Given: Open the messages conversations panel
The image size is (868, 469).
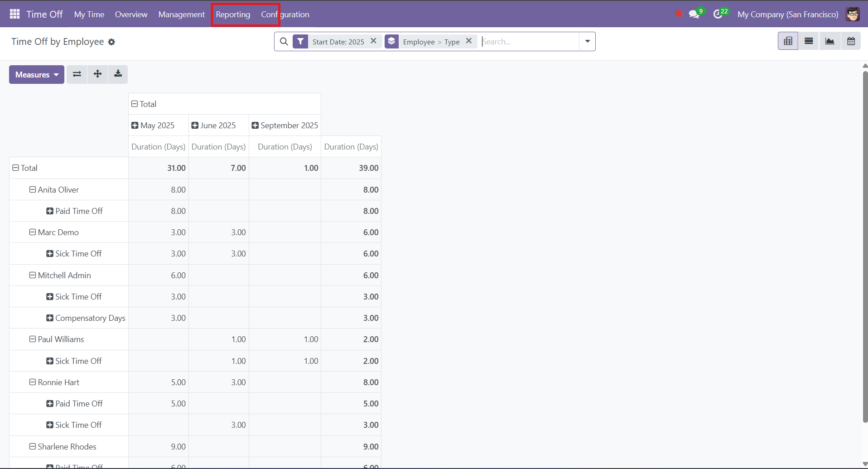Looking at the screenshot, I should tap(694, 14).
